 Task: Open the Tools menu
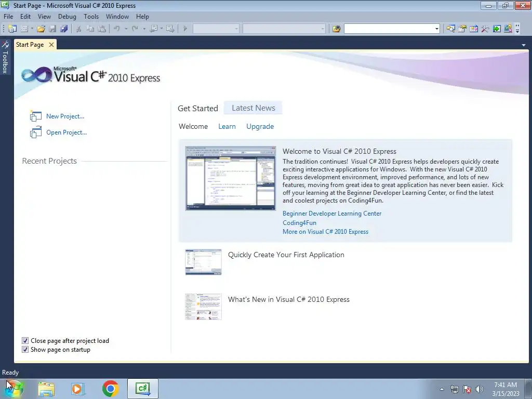pos(91,16)
